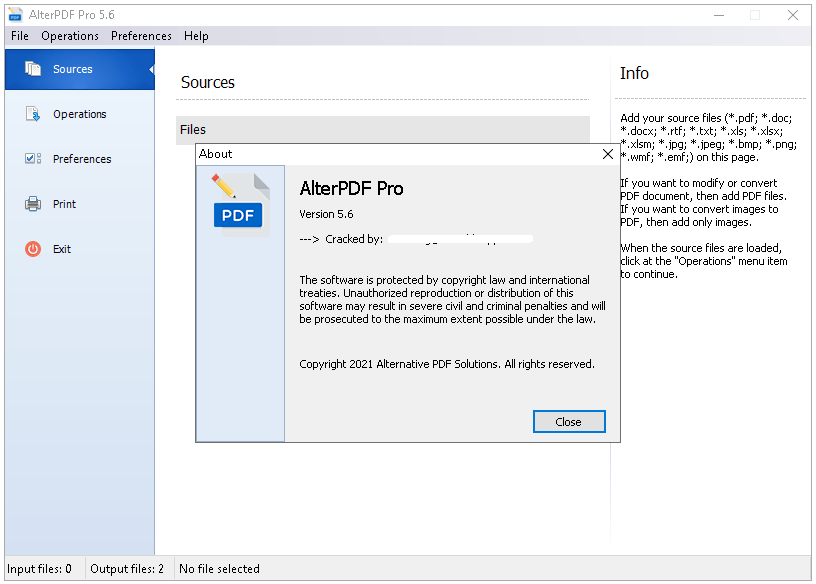Click the Close button in About dialog
The image size is (816, 584).
point(569,422)
